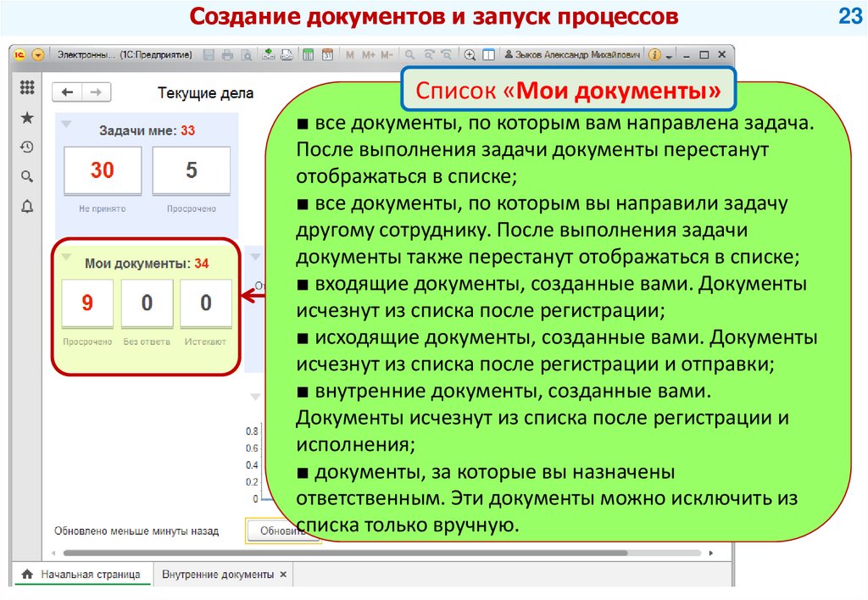The image size is (868, 600).
Task: Click the horizontal scrollbar thumb
Action: (x=346, y=553)
